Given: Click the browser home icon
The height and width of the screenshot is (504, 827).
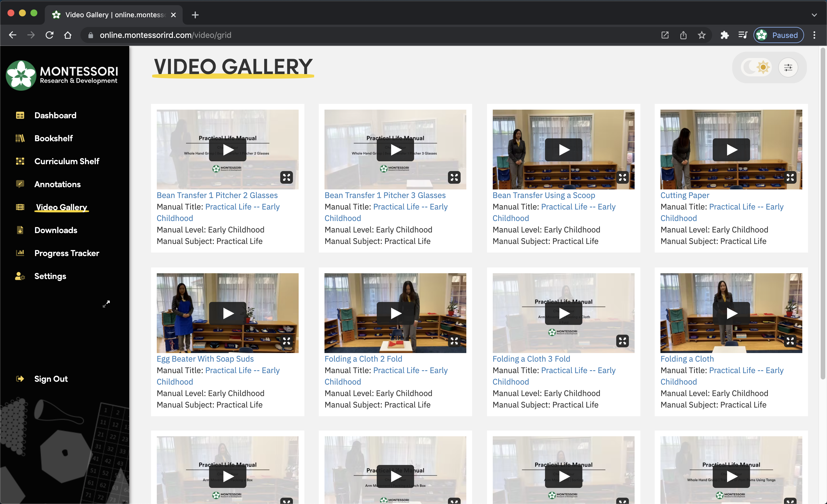Looking at the screenshot, I should point(68,35).
